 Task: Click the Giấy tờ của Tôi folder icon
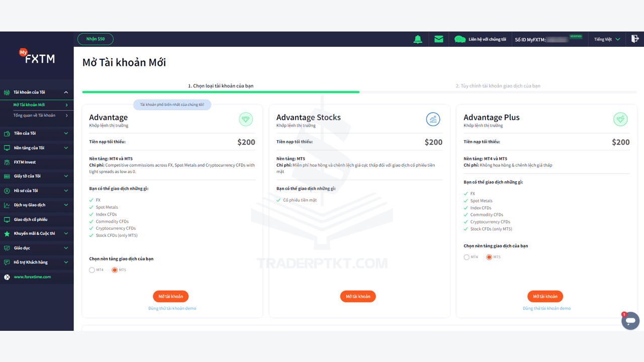click(7, 176)
